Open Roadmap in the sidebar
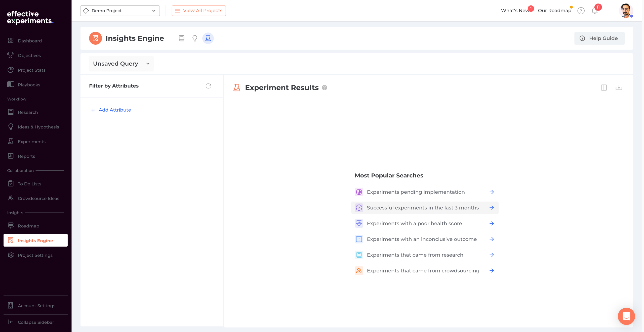 point(28,226)
